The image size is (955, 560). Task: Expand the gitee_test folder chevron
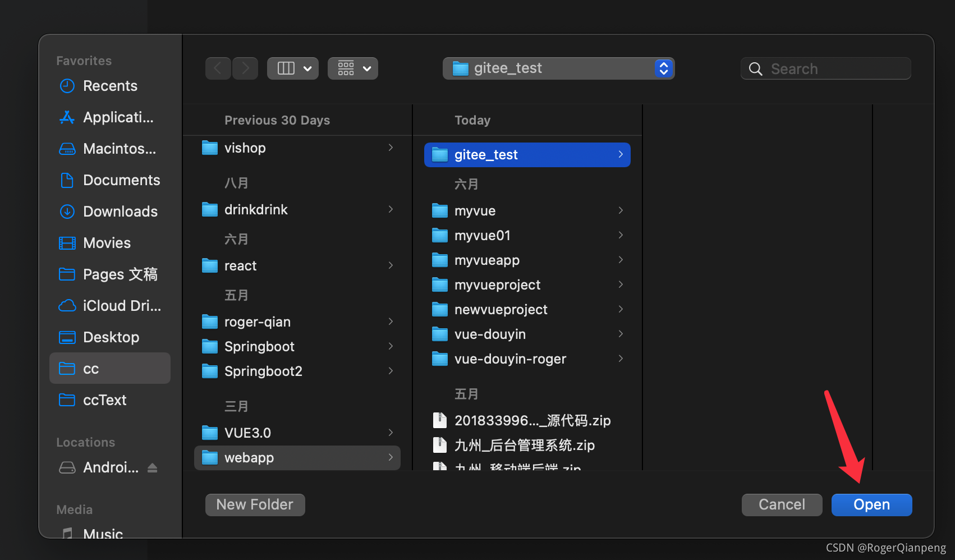coord(621,154)
